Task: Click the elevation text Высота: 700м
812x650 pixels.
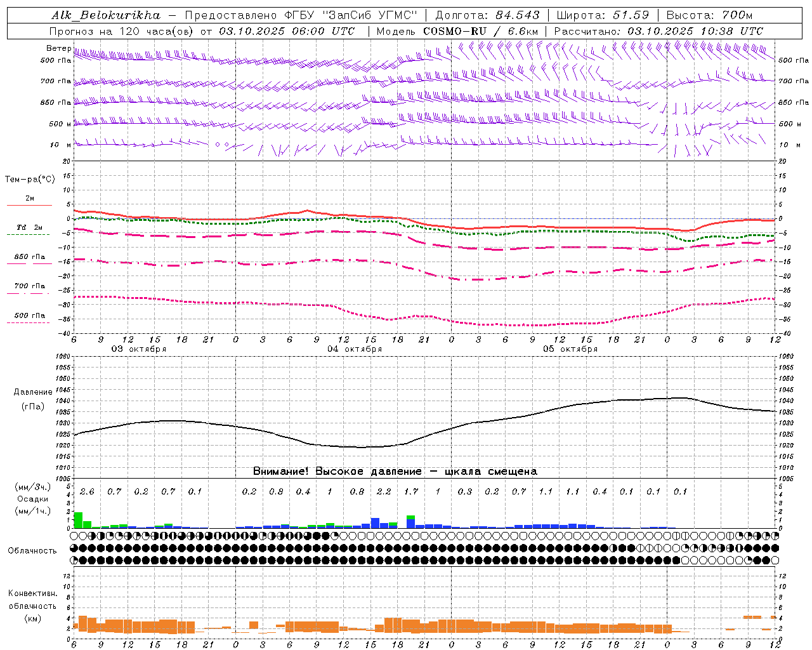Action: pos(709,15)
